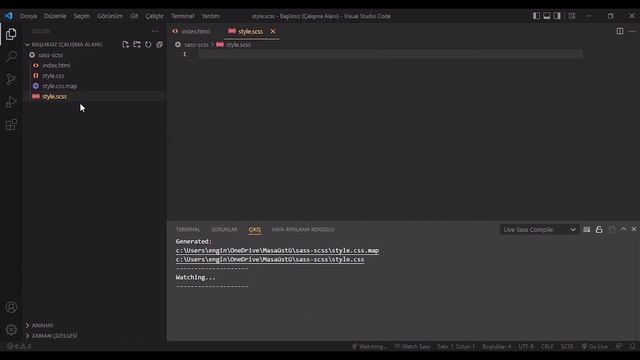Open the Seçim menu
Image resolution: width=640 pixels, height=360 pixels.
[x=82, y=16]
